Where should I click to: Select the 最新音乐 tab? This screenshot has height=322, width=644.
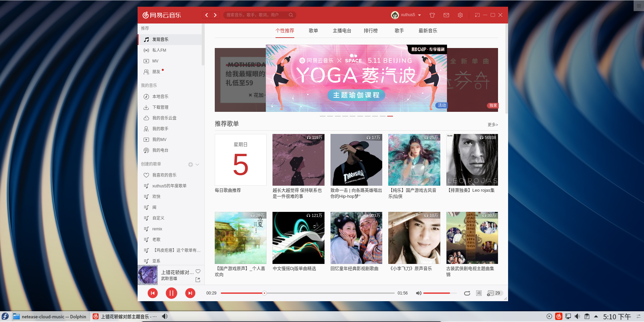[x=428, y=31]
